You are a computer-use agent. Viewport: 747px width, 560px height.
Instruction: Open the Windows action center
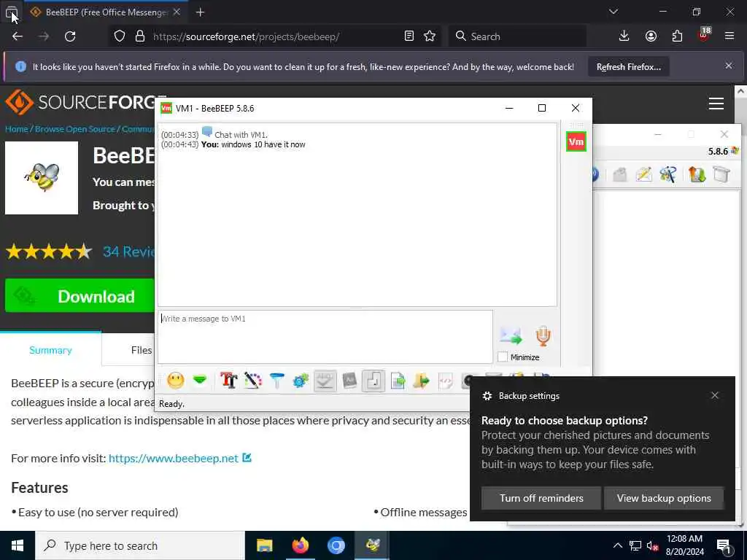pos(724,546)
